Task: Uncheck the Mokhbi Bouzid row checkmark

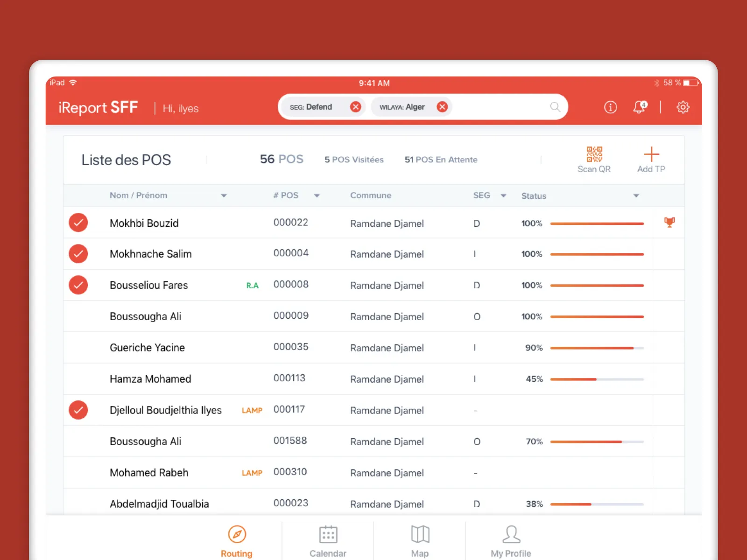Action: (x=78, y=223)
